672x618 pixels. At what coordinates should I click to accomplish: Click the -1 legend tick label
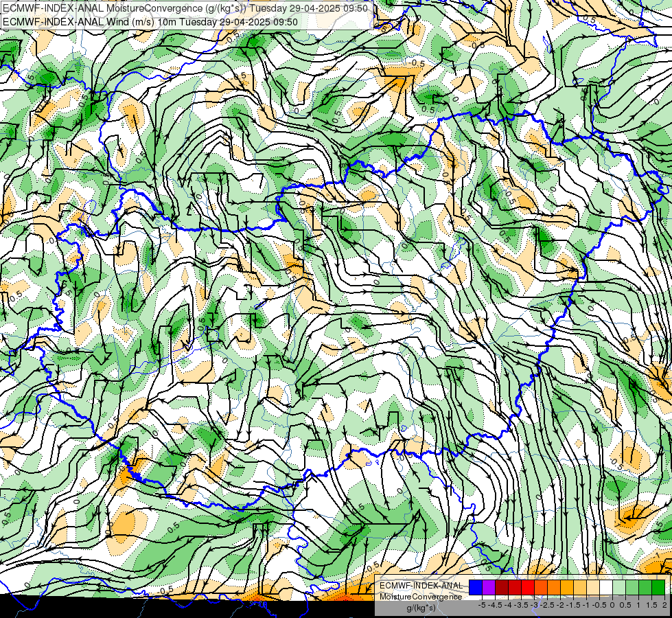pyautogui.click(x=586, y=605)
